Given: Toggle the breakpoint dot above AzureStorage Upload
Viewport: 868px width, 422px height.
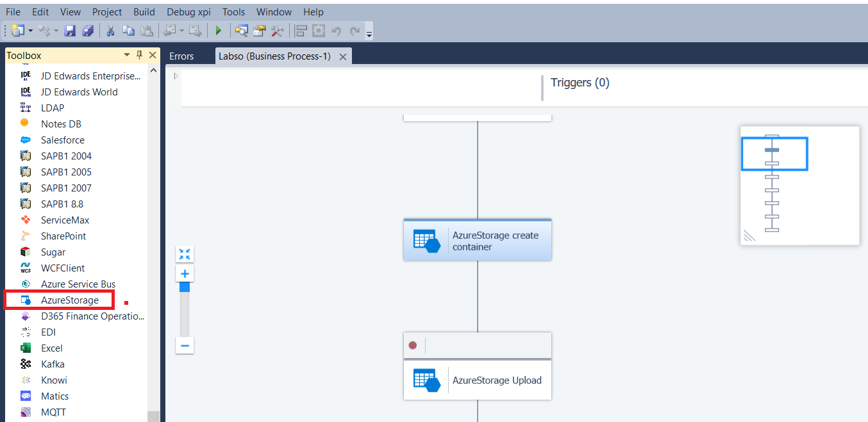Looking at the screenshot, I should coord(413,345).
